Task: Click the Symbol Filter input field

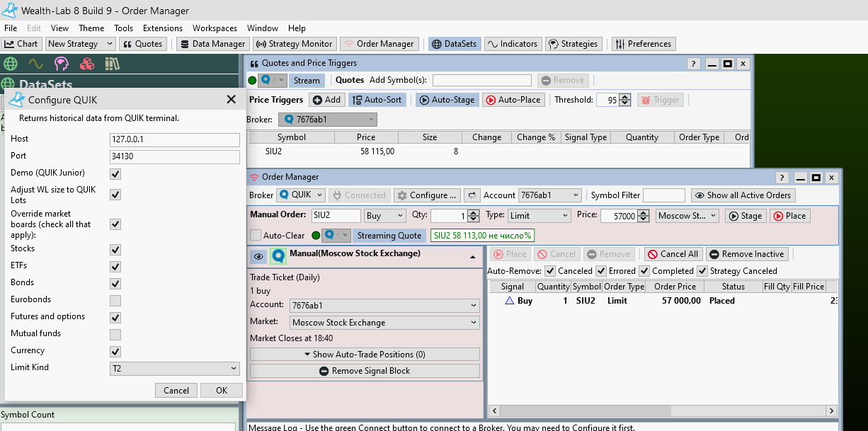Action: tap(664, 195)
